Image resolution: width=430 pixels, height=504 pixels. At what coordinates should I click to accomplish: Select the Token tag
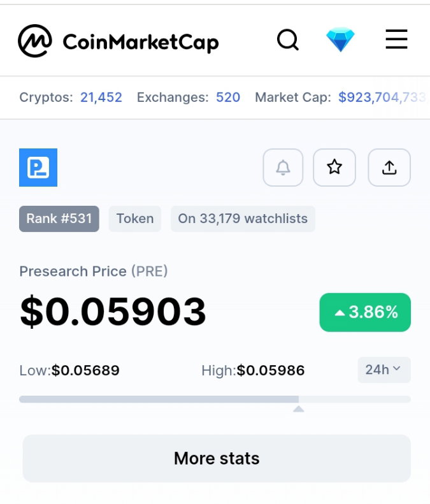(x=135, y=219)
